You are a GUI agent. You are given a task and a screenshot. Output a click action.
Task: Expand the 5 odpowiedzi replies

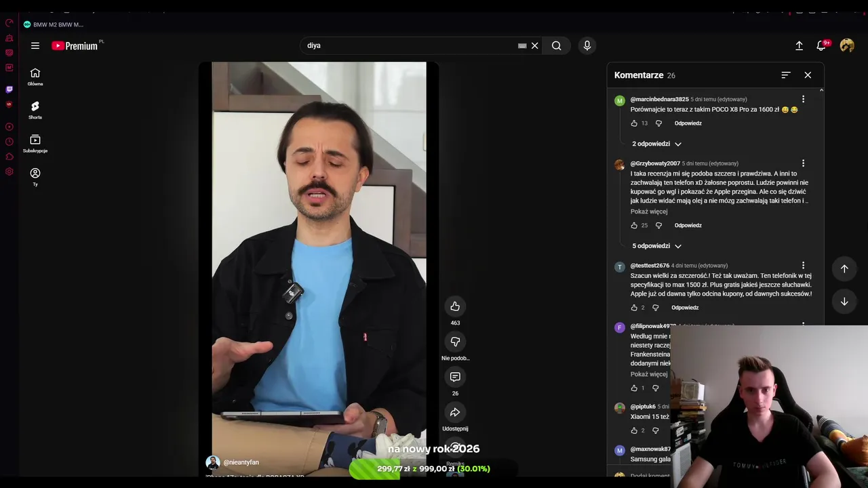point(656,246)
